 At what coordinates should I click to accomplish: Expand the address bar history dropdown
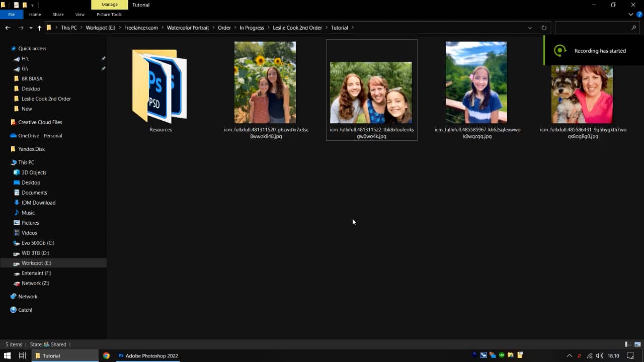[x=530, y=28]
